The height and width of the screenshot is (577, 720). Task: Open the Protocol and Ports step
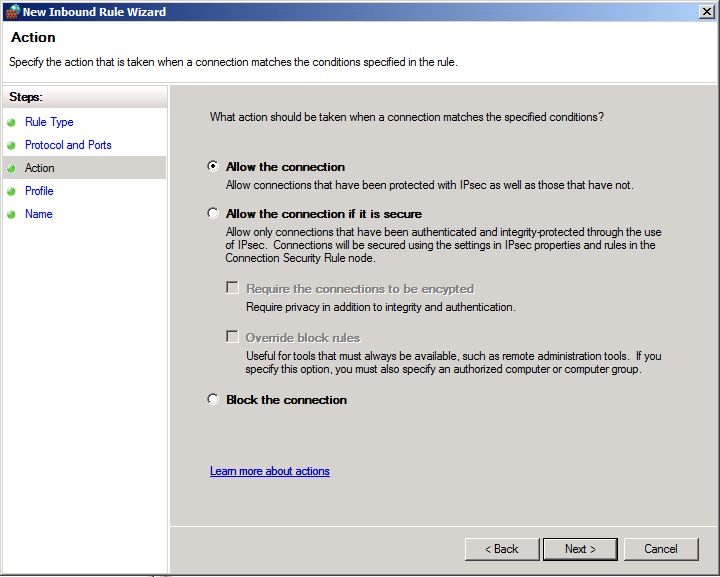point(68,145)
